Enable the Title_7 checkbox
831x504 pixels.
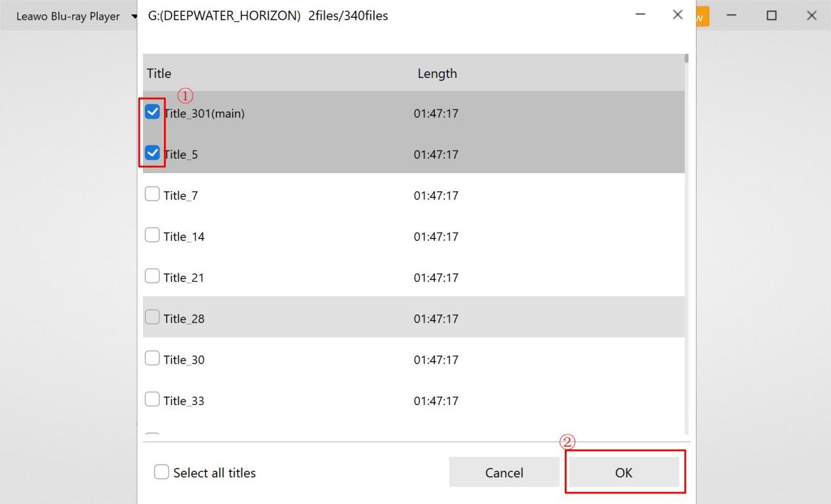point(152,195)
